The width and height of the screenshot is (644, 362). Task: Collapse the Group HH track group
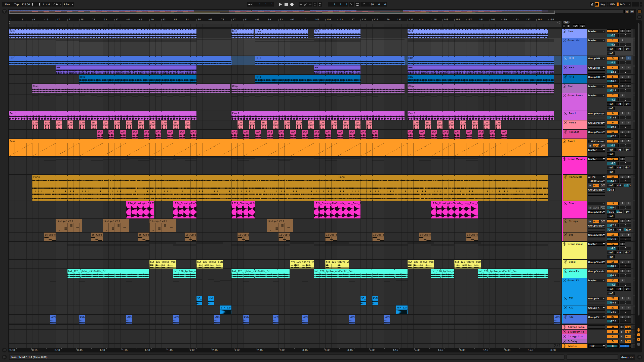[x=565, y=40]
